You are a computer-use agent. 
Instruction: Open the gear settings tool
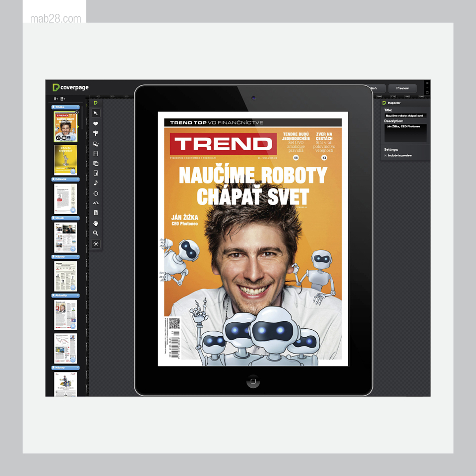(96, 244)
